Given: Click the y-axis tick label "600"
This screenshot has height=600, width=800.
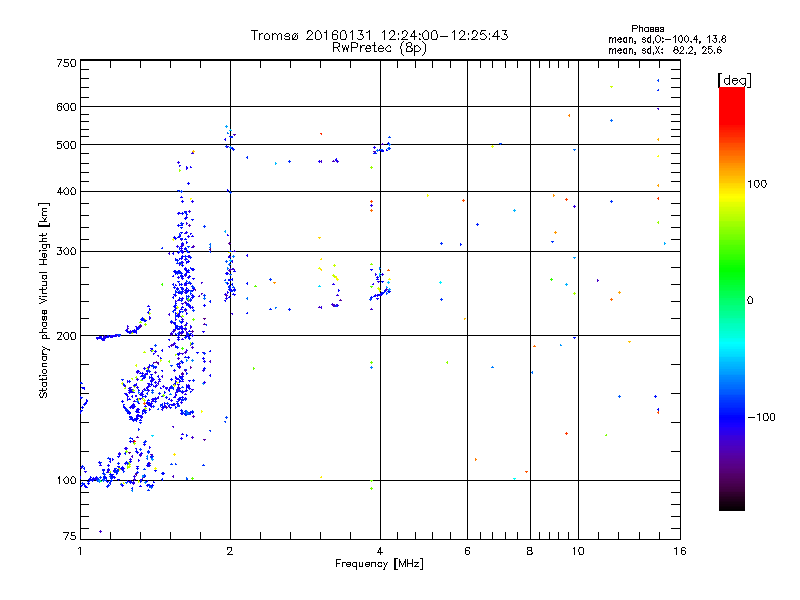Looking at the screenshot, I should 66,107.
